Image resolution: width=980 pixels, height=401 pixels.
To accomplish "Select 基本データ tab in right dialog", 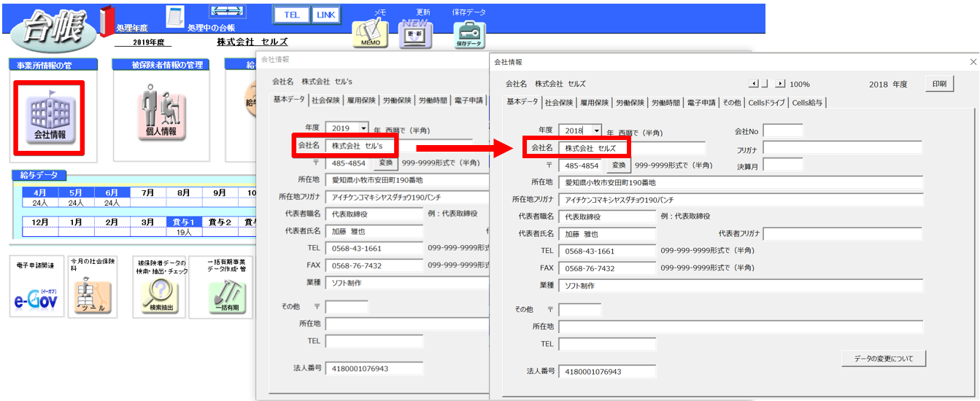I will coord(522,103).
